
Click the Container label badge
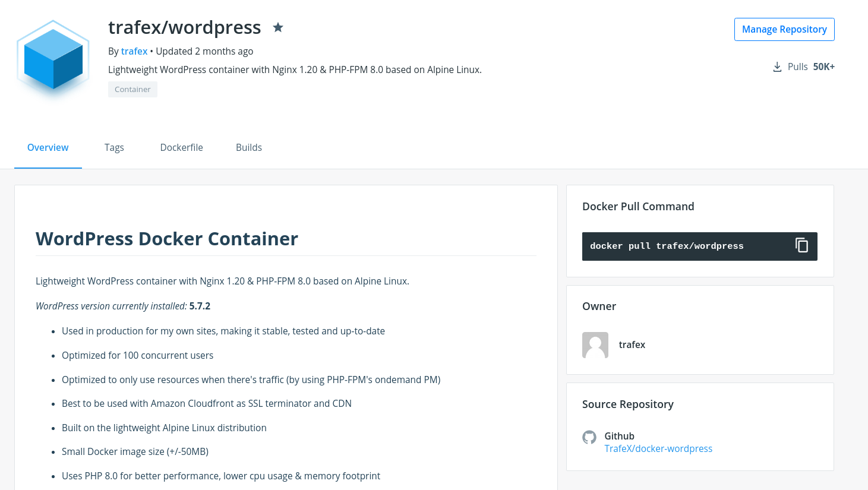(132, 89)
